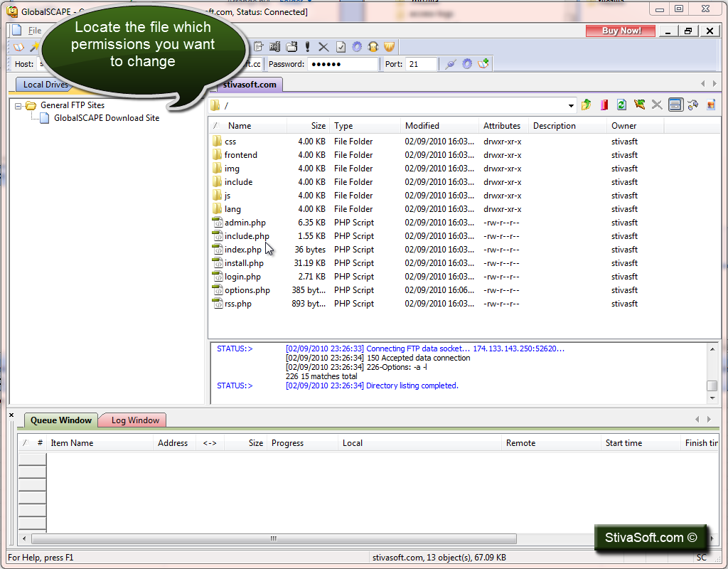Click the rename toolbar icon

coord(275,47)
